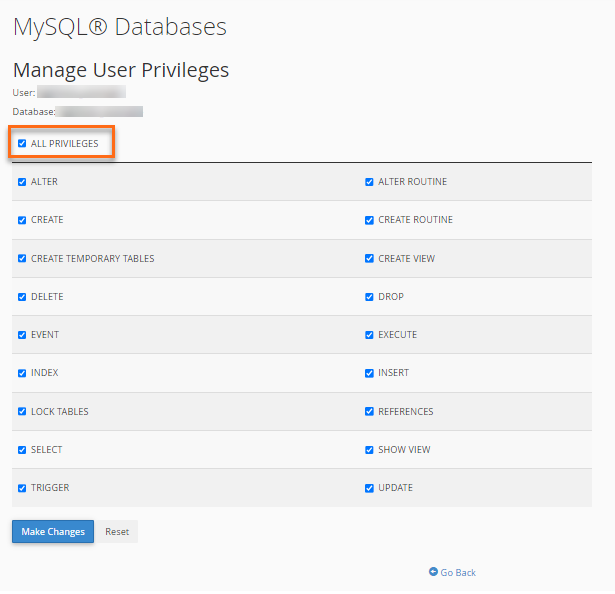Click the Make Changes button
Image resolution: width=615 pixels, height=594 pixels.
53,532
